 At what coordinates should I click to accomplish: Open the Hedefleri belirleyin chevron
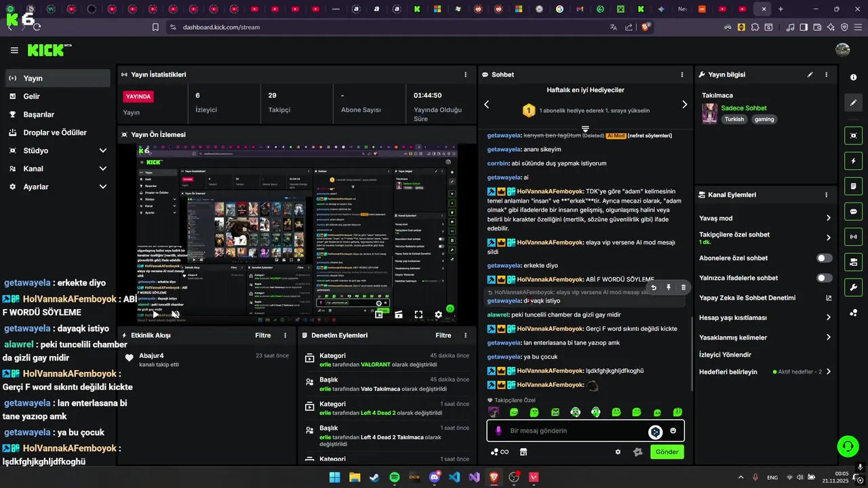click(x=828, y=371)
